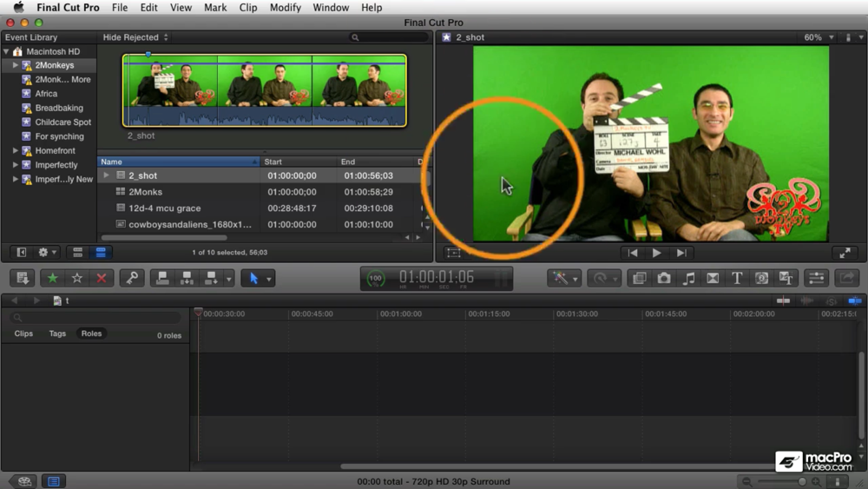Open the viewer 60% zoom dropdown
Screen dimensions: 868x489
817,37
